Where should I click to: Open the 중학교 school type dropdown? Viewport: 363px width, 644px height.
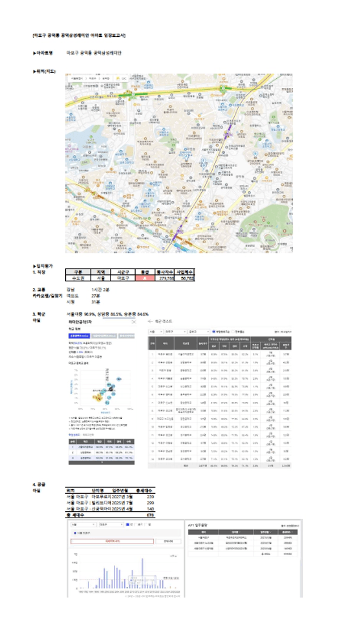tap(199, 331)
